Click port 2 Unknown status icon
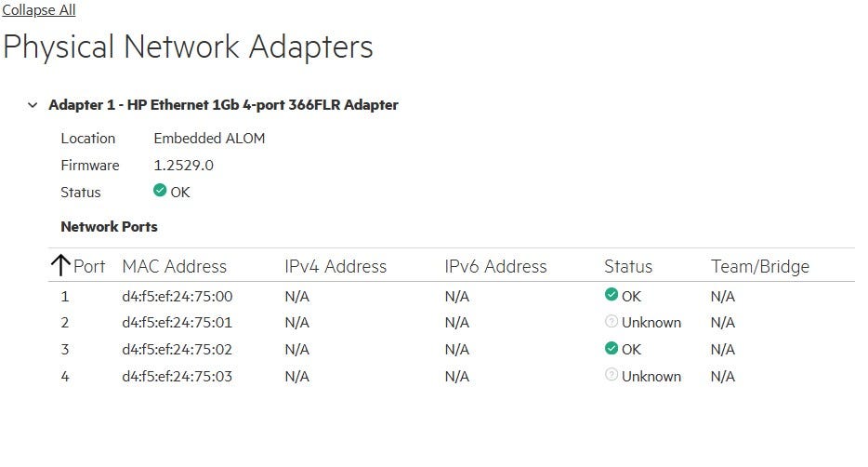The image size is (868, 467). point(612,321)
